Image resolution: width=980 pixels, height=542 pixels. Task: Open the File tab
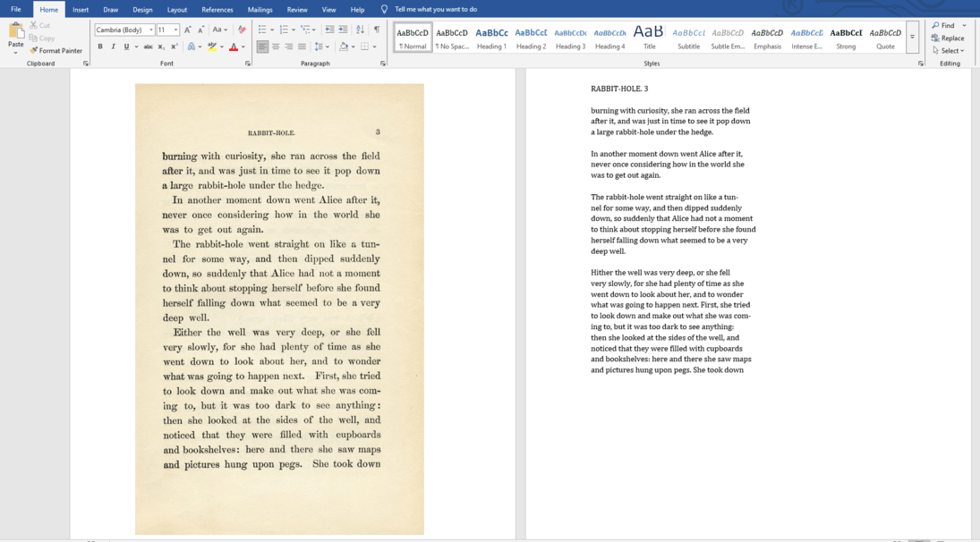click(x=15, y=9)
